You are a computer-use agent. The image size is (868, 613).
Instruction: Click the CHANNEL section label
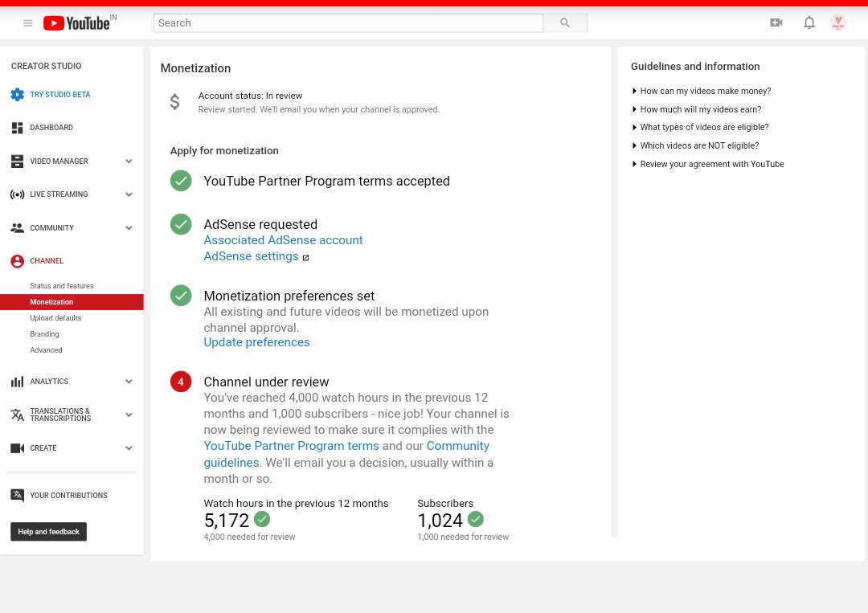click(x=47, y=261)
